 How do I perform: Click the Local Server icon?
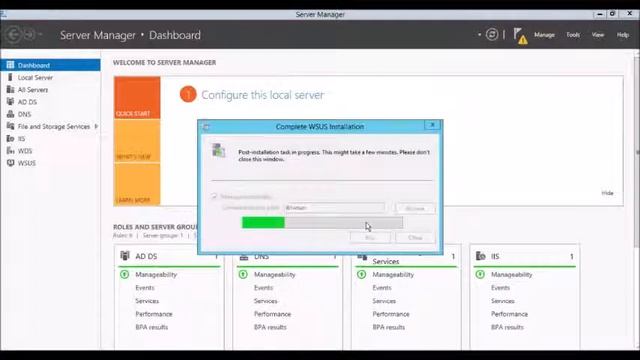[x=10, y=77]
